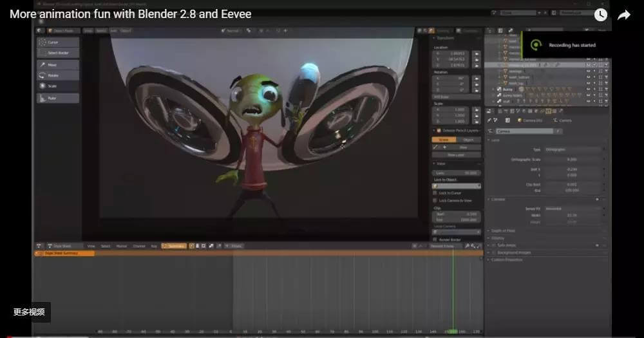644x338 pixels.
Task: Lock the Location Z axis
Action: [477, 65]
